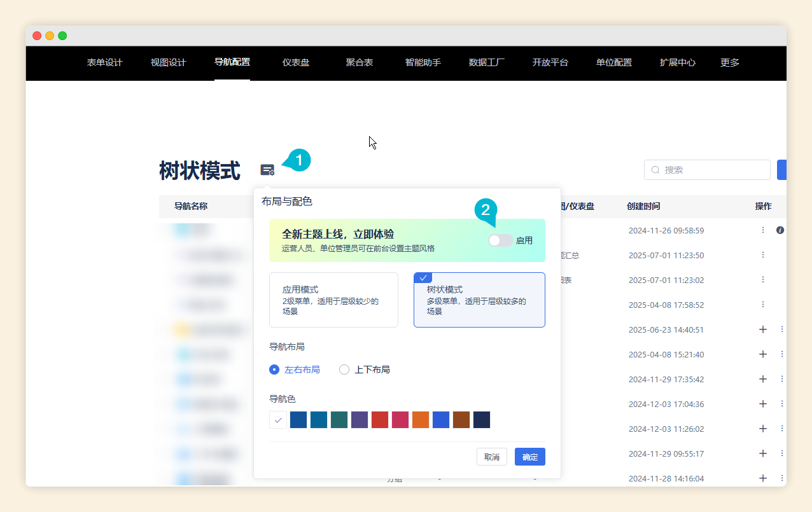Select the 上下布局 radio button
812x512 pixels.
coord(344,370)
